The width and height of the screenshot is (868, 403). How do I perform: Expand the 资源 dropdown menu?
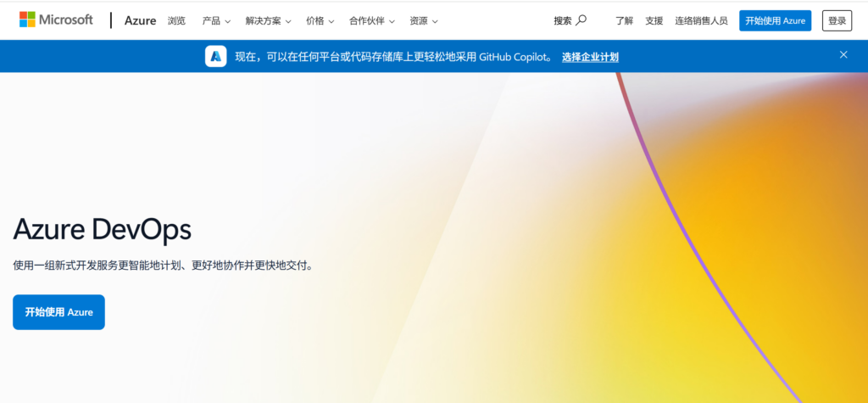click(x=424, y=21)
